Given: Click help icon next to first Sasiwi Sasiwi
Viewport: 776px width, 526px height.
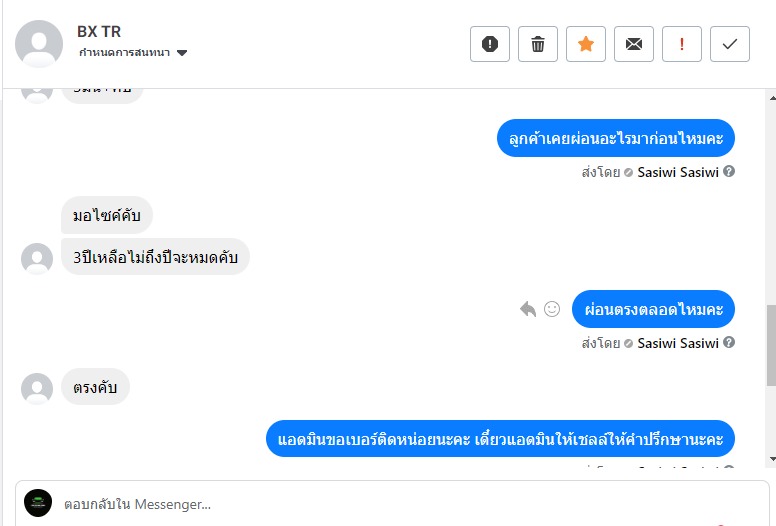Looking at the screenshot, I should pyautogui.click(x=729, y=171).
